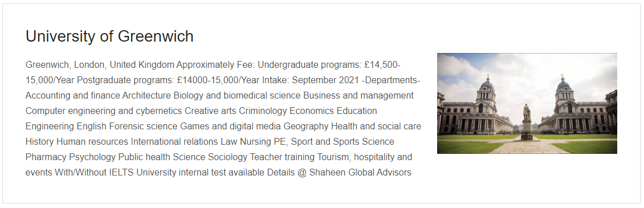644x208 pixels.
Task: Open the University of Greenwich heading
Action: pyautogui.click(x=109, y=36)
